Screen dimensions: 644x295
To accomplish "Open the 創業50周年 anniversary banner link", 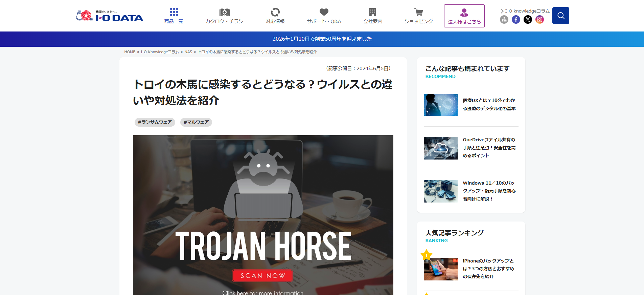I will pyautogui.click(x=322, y=39).
